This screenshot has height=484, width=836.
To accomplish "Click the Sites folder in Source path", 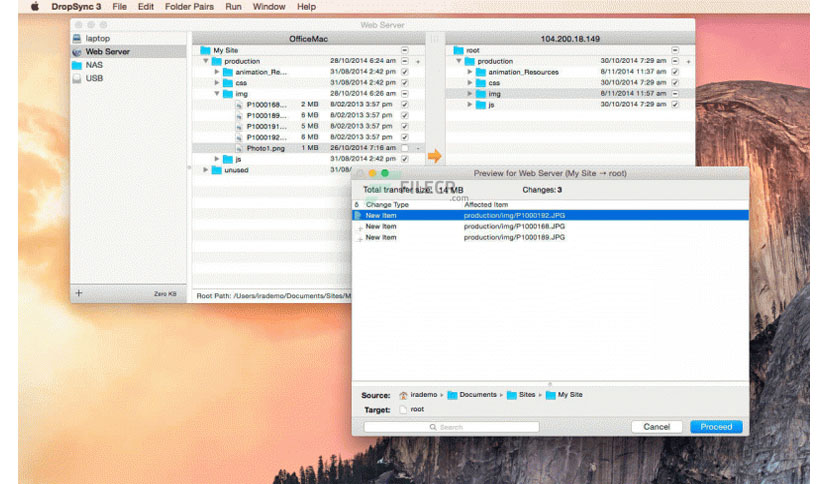I will click(512, 395).
